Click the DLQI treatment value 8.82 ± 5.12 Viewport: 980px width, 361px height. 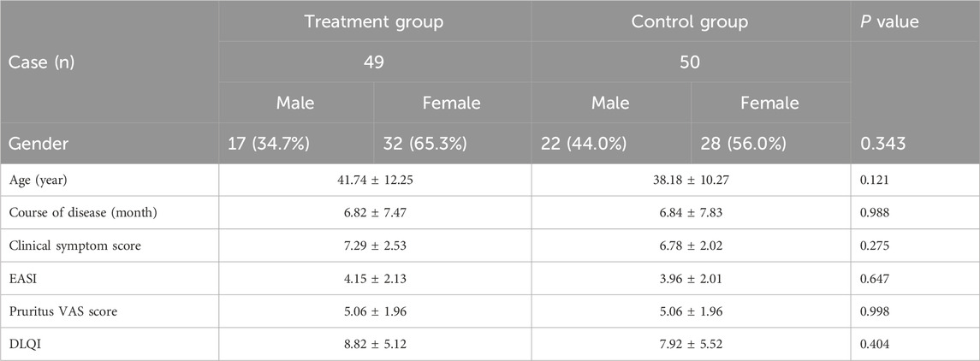(x=374, y=344)
